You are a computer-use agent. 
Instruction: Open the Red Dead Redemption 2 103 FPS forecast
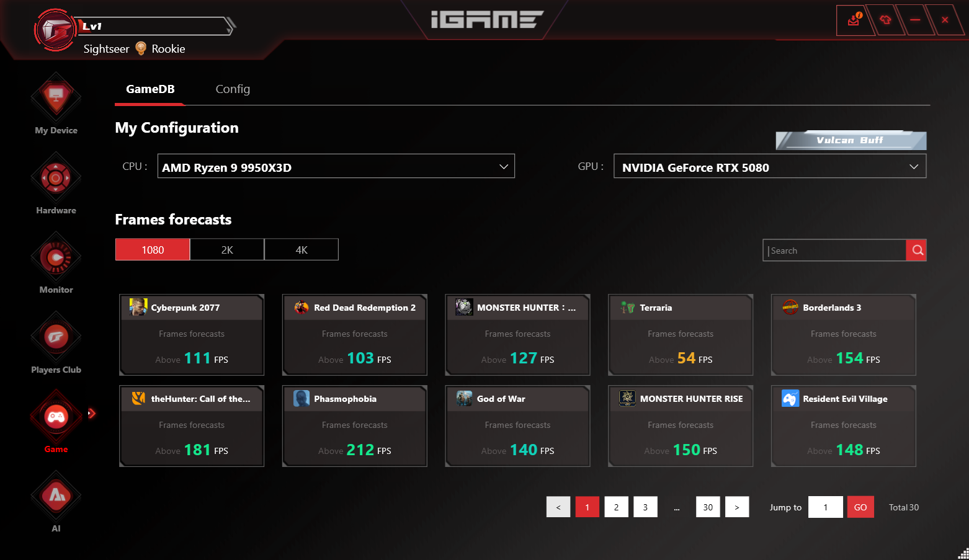click(355, 335)
